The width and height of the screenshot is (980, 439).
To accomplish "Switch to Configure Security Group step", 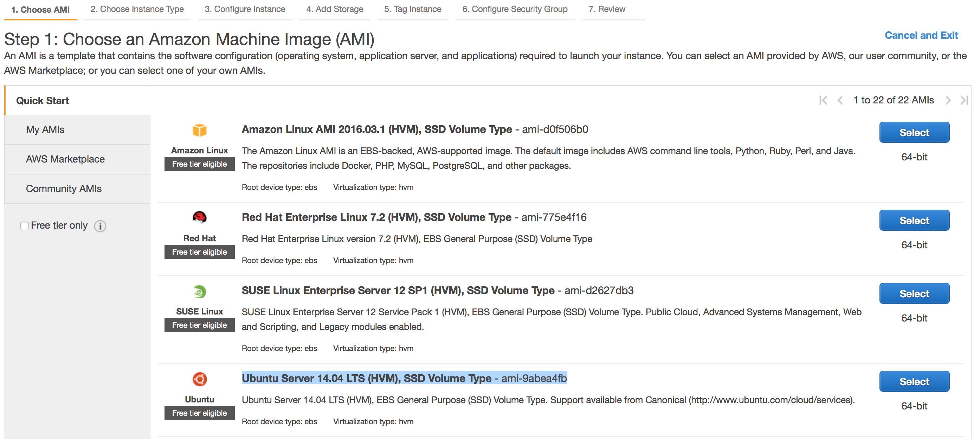I will 515,9.
